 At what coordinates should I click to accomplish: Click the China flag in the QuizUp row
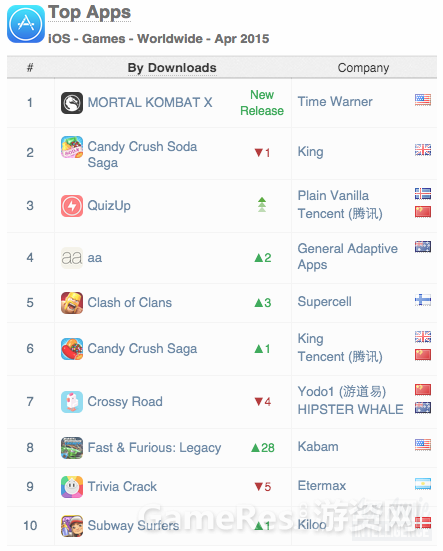click(x=423, y=212)
